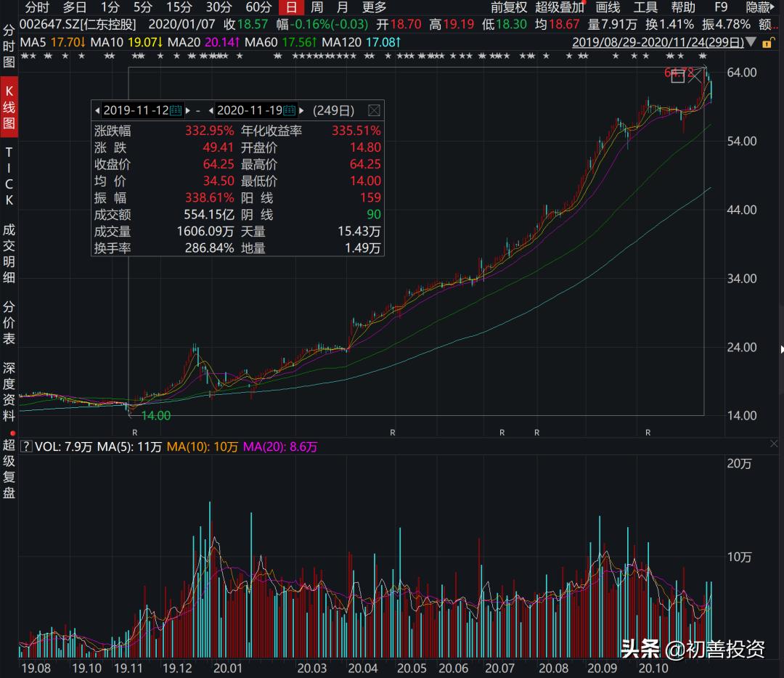Switch to the 周 weekly chart tab
Viewport: 784px width, 678px height.
pos(317,7)
